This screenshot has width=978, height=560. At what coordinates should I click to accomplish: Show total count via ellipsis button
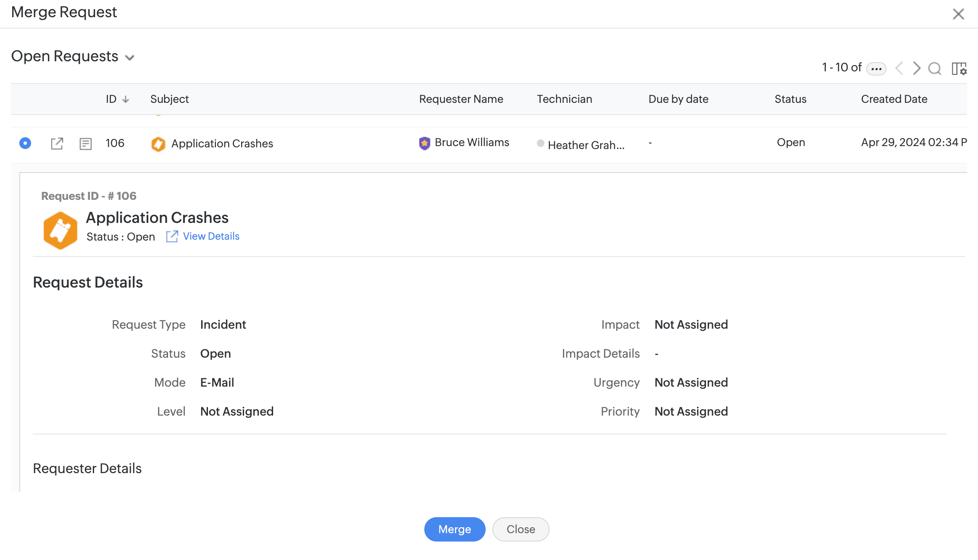[876, 68]
